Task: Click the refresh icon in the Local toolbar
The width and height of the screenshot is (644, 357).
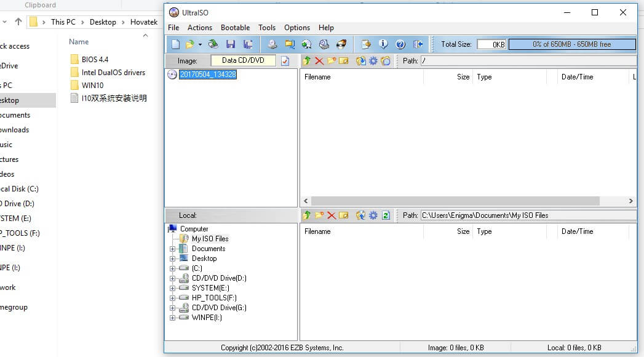Action: pos(386,215)
